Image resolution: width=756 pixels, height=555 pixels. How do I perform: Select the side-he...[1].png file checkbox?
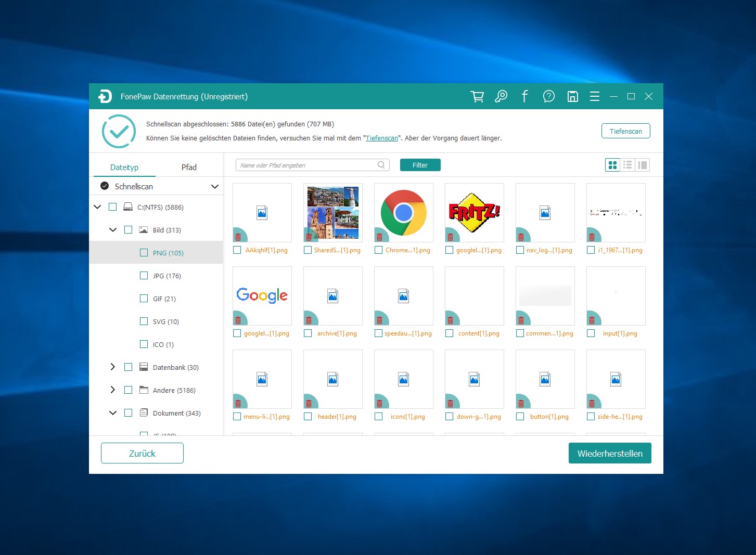point(591,417)
